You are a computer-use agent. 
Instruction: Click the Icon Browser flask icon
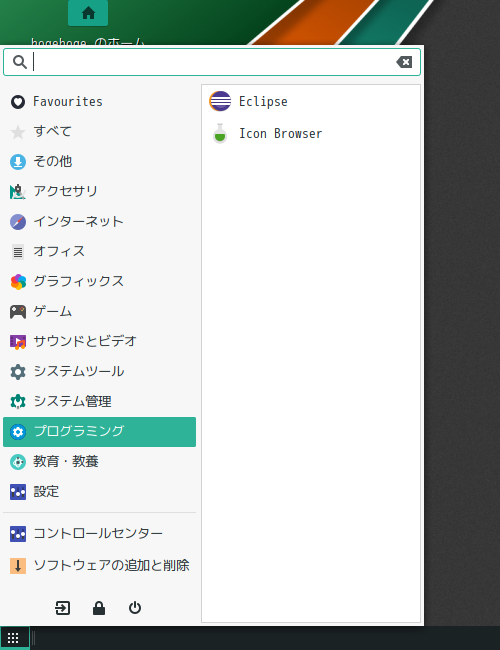(220, 133)
